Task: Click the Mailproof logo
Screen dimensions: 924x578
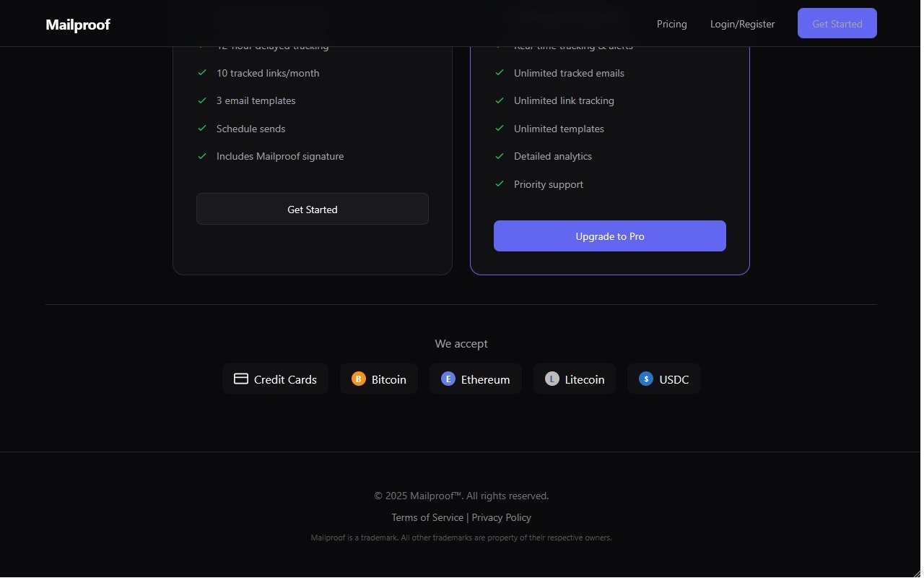Action: click(x=77, y=24)
